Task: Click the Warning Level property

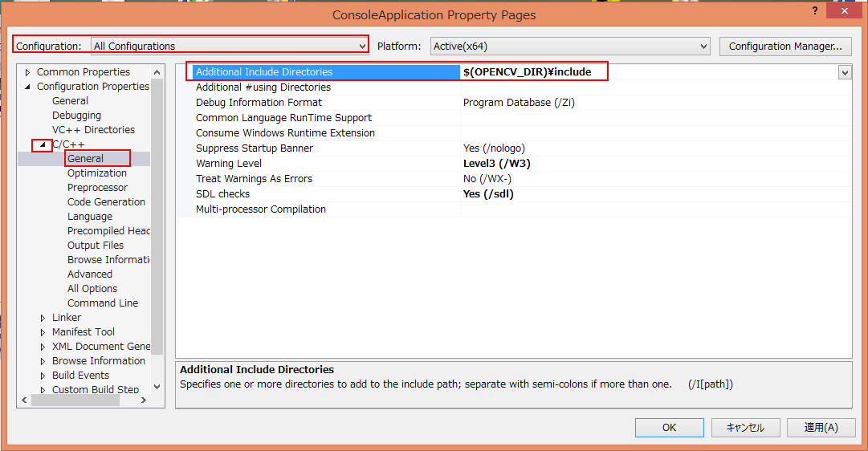Action: click(x=229, y=163)
